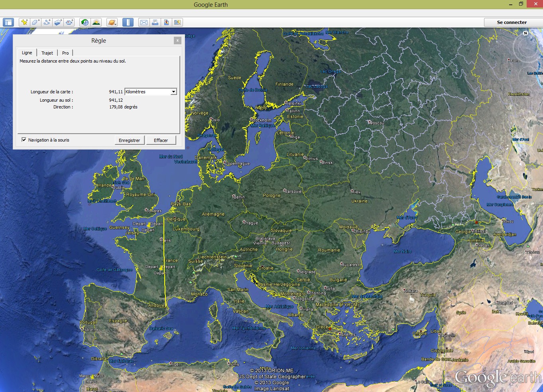This screenshot has width=543, height=392.
Task: Click the Finlande country label
Action: [x=284, y=84]
